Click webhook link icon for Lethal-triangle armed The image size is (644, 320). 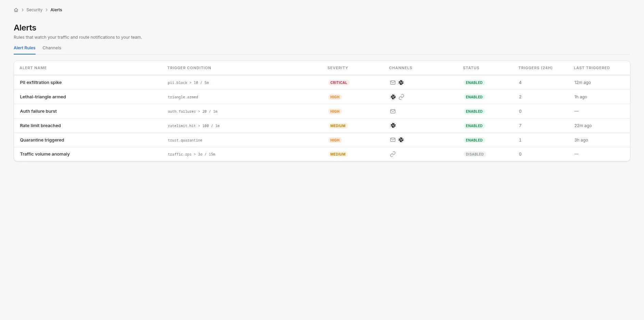tap(401, 97)
